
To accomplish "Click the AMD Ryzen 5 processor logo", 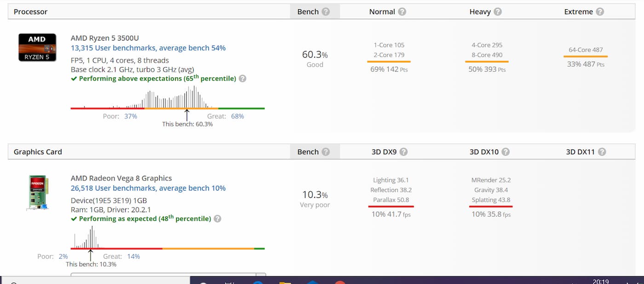I will 37,47.
